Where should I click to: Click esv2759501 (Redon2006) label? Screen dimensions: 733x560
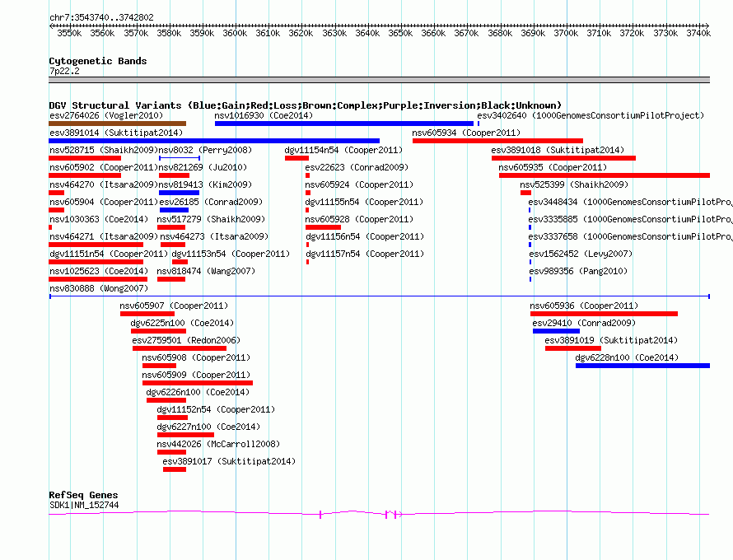pyautogui.click(x=186, y=340)
